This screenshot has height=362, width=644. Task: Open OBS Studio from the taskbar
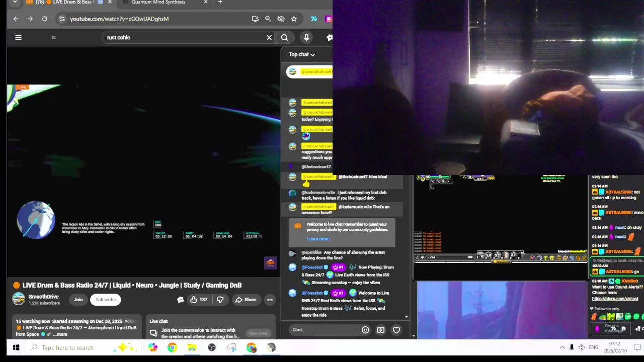coord(212,347)
